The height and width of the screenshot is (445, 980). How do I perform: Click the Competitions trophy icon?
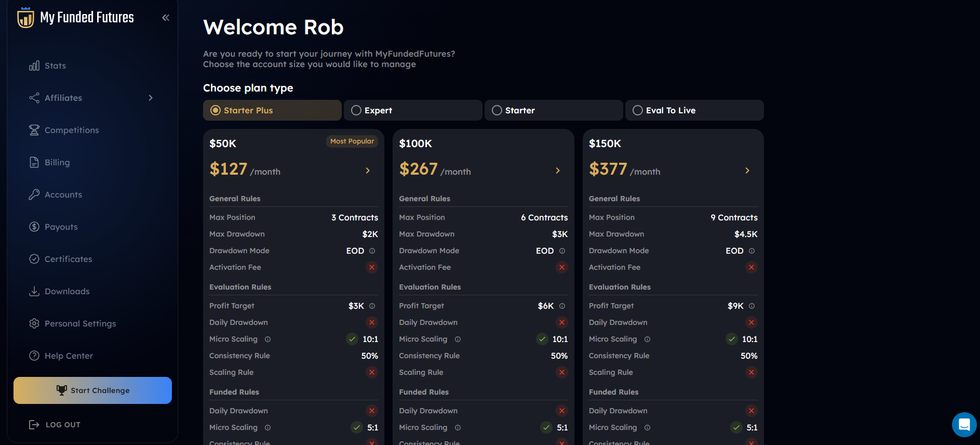34,130
